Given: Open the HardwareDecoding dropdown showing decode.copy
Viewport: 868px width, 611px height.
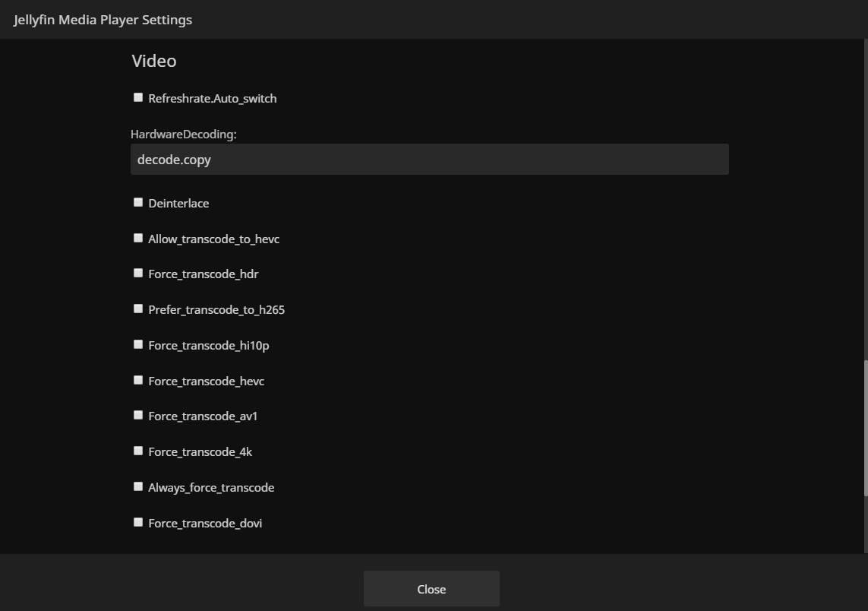Looking at the screenshot, I should click(x=429, y=160).
